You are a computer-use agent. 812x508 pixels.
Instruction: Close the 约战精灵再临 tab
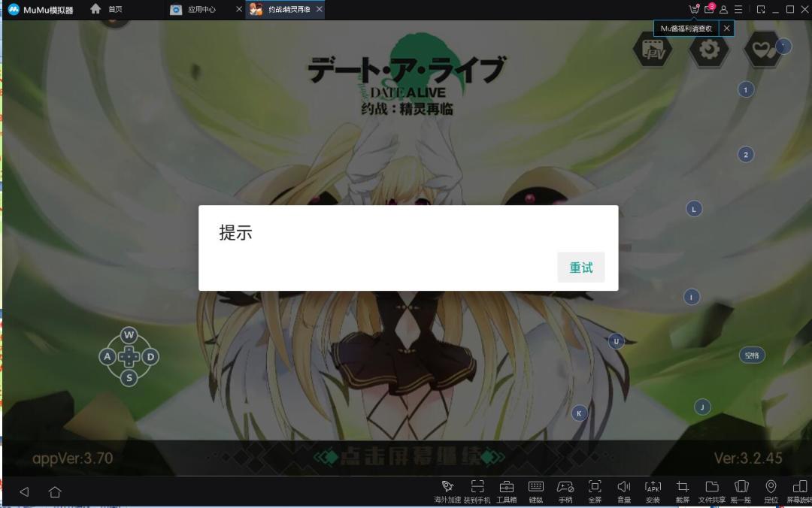[x=319, y=9]
